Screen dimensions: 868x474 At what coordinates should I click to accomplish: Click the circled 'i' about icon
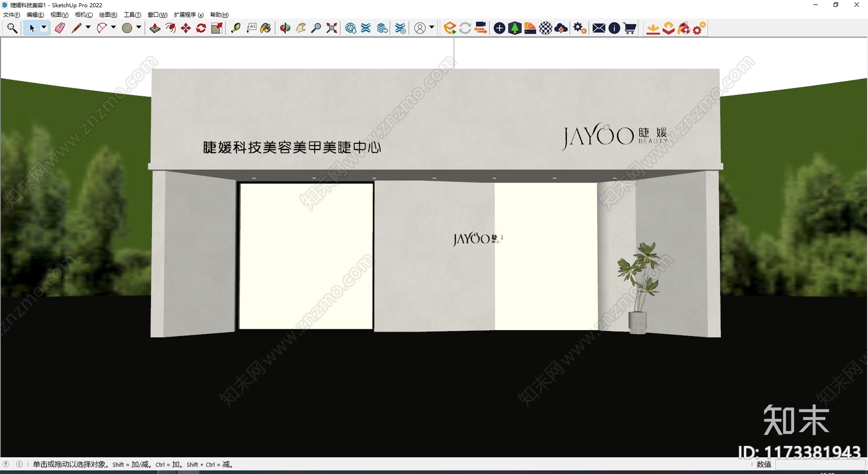[x=614, y=28]
